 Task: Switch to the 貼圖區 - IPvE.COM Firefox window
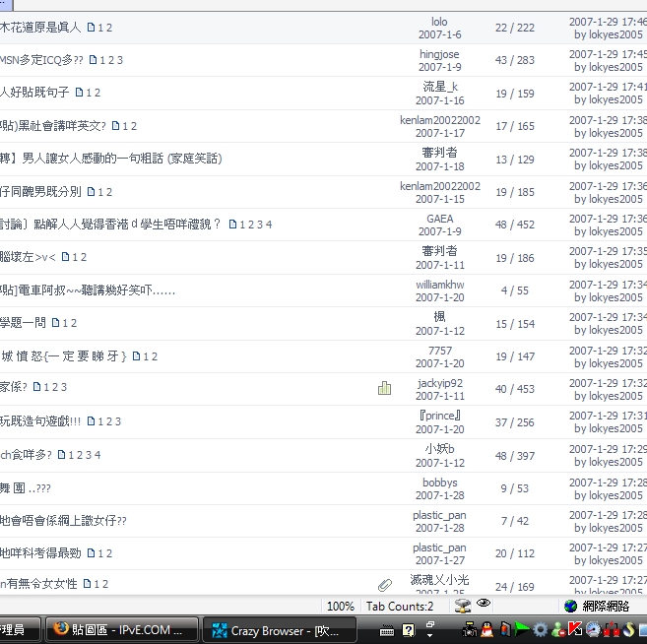122,629
